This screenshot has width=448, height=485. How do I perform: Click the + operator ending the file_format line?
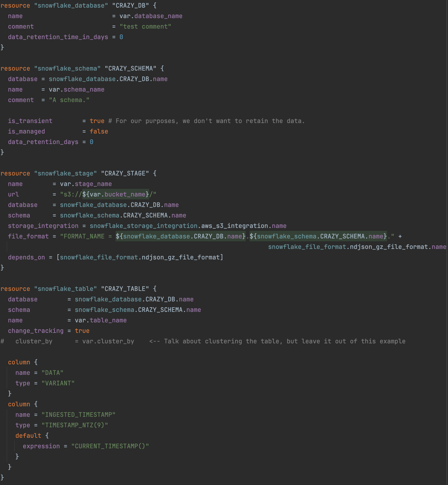click(x=400, y=236)
